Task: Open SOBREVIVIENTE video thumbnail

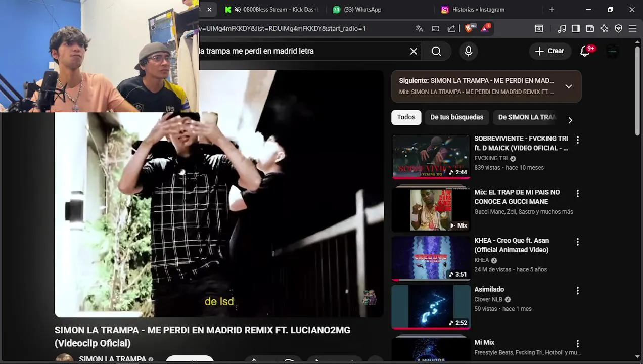Action: 431,157
